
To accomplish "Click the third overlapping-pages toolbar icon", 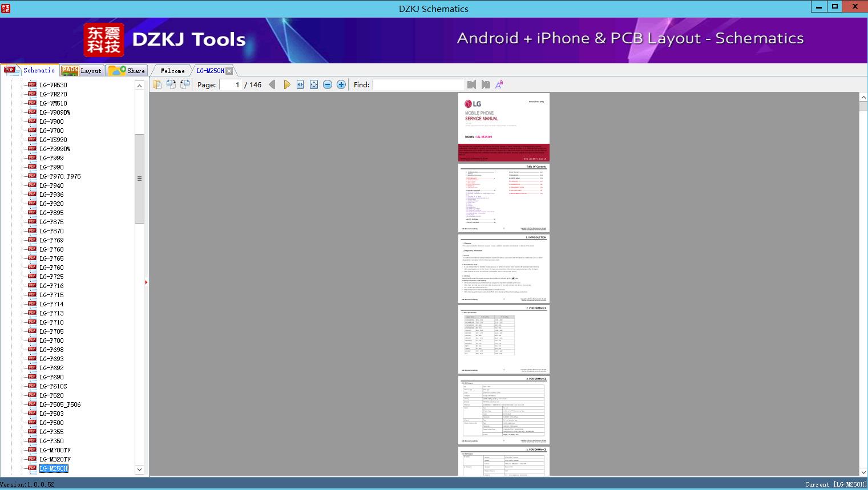I will pos(185,84).
